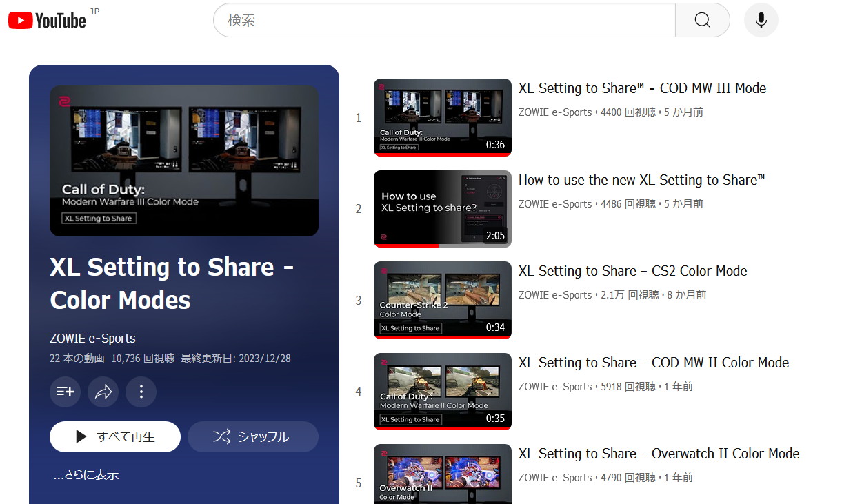Click 4400 回視聴 view count text
The height and width of the screenshot is (504, 842).
(x=628, y=112)
